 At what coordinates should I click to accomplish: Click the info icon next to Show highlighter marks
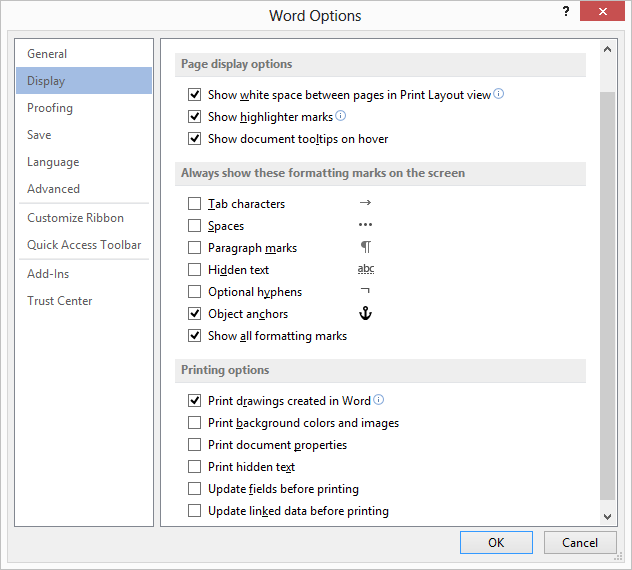point(341,116)
